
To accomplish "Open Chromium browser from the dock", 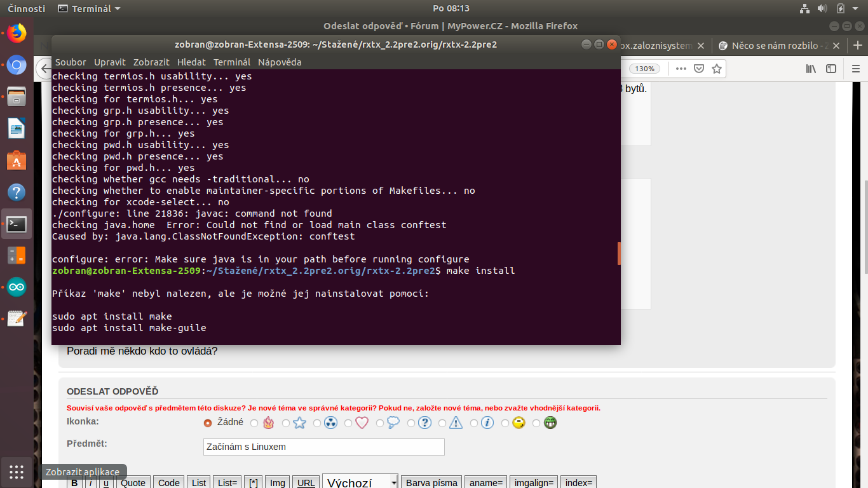I will point(17,65).
